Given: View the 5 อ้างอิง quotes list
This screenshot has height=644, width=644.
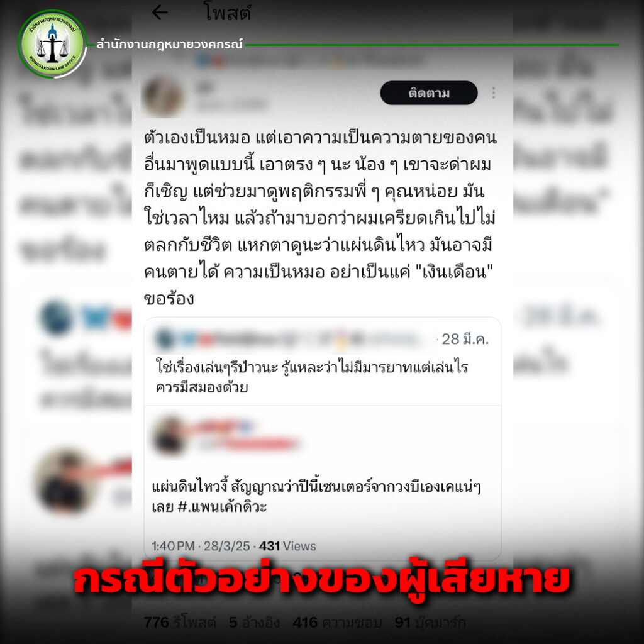Looking at the screenshot, I should click(x=254, y=623).
